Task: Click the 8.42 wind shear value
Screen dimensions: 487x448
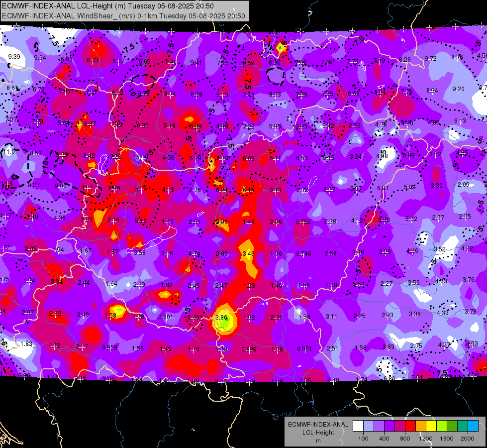Action: pos(89,156)
